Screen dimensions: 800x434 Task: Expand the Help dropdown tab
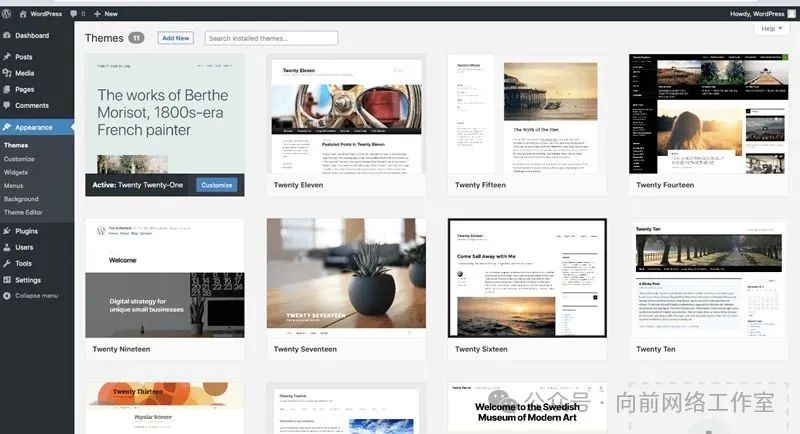(x=771, y=29)
